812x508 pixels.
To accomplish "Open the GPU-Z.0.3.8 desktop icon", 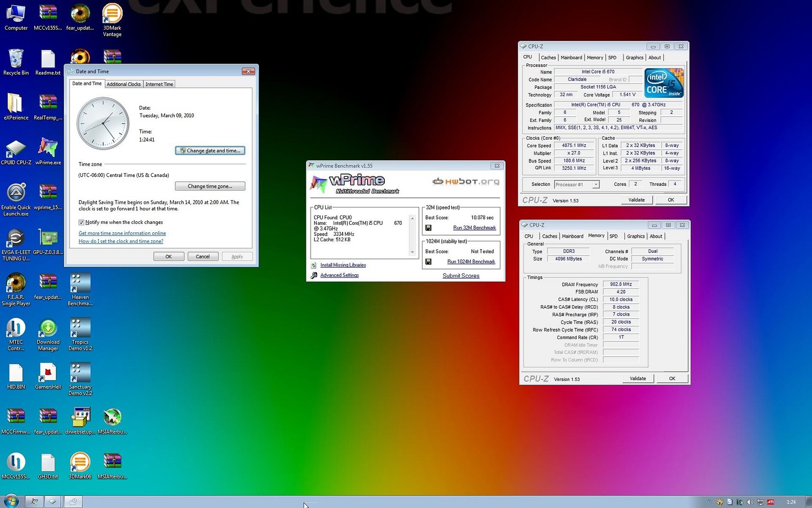I will tap(48, 241).
